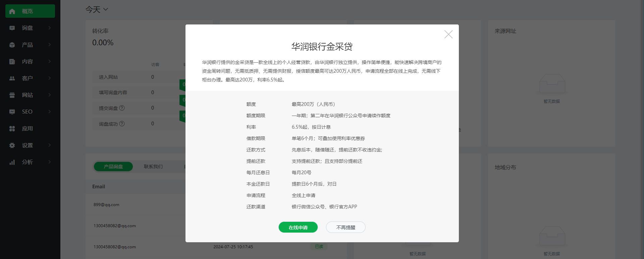This screenshot has height=259, width=644.
Task: Click the 银行微信公众号、银行官方APP text
Action: pyautogui.click(x=324, y=207)
